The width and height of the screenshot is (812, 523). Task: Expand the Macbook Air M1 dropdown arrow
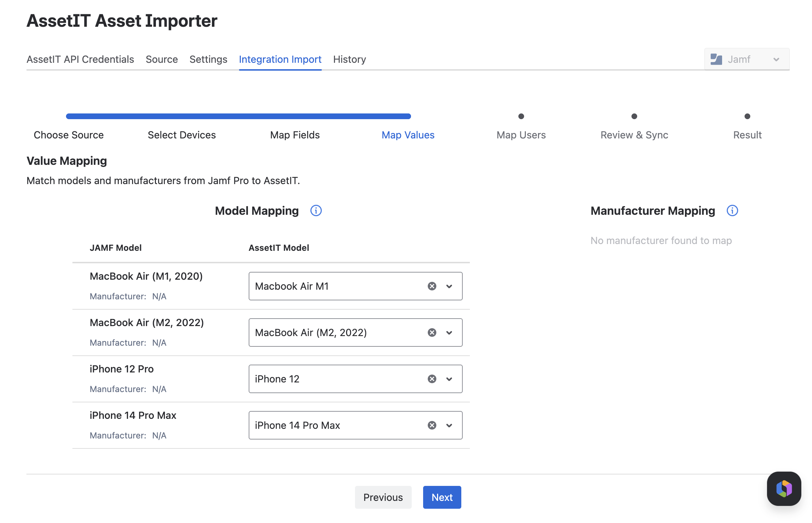tap(449, 286)
